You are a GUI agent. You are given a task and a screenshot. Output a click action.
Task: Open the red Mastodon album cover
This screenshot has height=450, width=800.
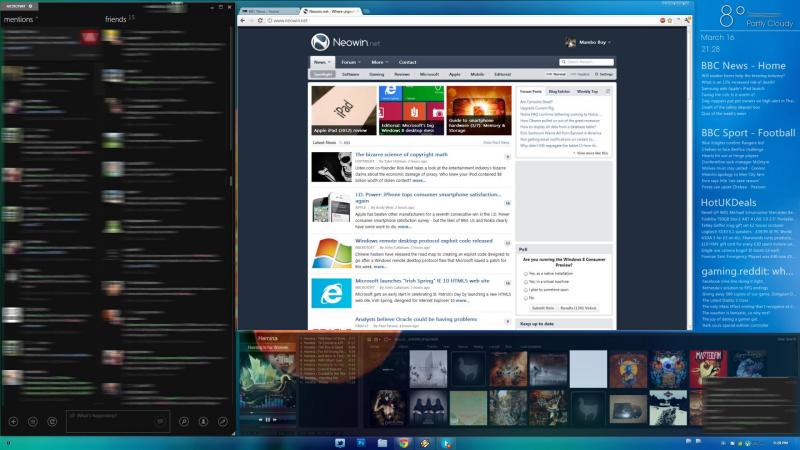coord(707,369)
